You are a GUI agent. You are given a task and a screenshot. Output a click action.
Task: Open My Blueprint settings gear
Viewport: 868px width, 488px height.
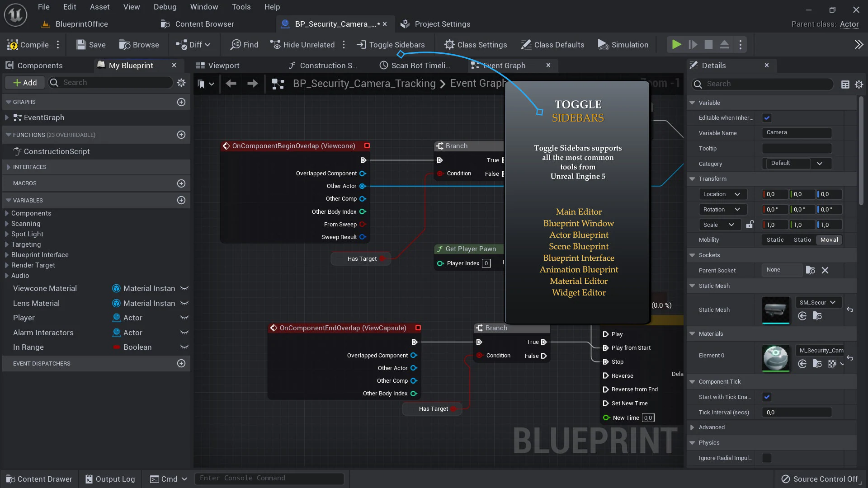(181, 83)
